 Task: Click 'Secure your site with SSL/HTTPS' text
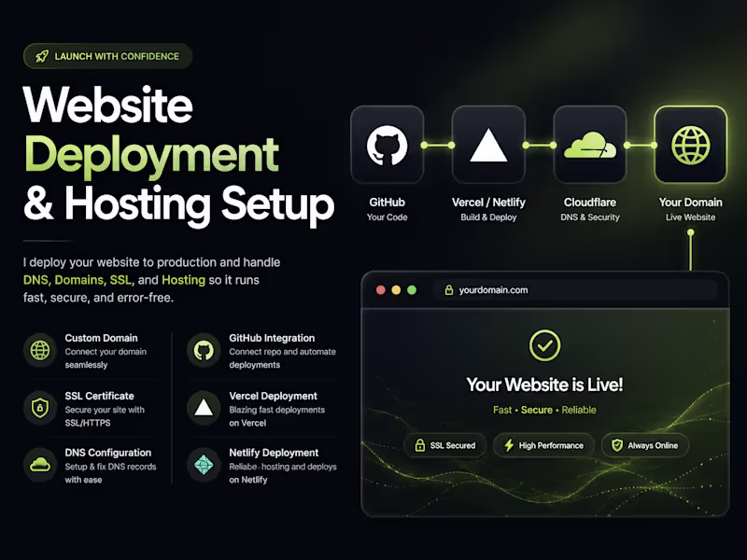click(x=105, y=416)
